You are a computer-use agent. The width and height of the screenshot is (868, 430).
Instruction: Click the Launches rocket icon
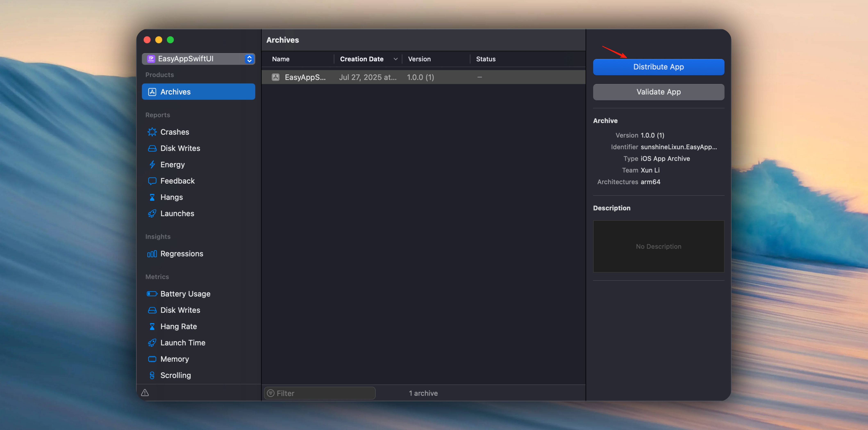[x=152, y=214]
